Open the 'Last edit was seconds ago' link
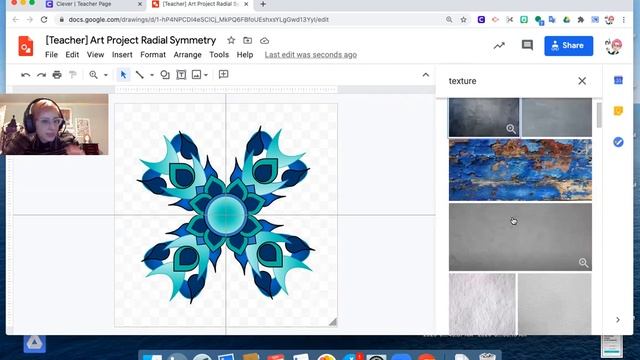Viewport: 640px width, 360px height. pyautogui.click(x=311, y=55)
